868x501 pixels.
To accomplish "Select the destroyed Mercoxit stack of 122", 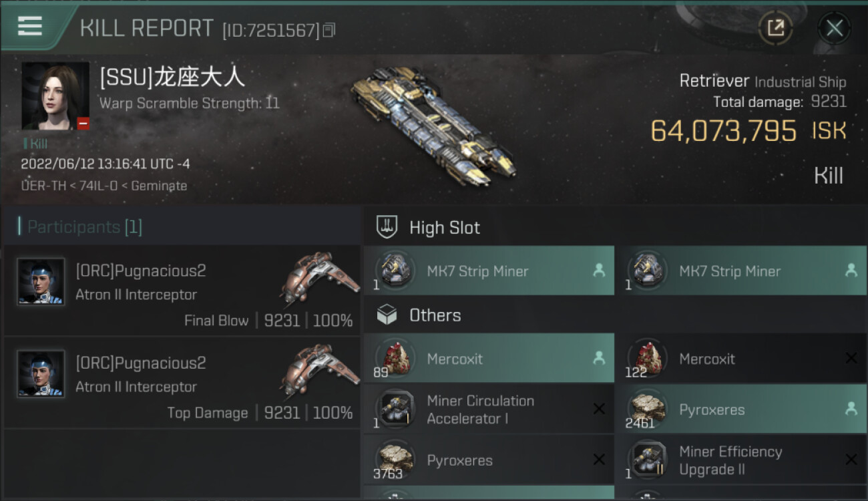I will point(741,358).
